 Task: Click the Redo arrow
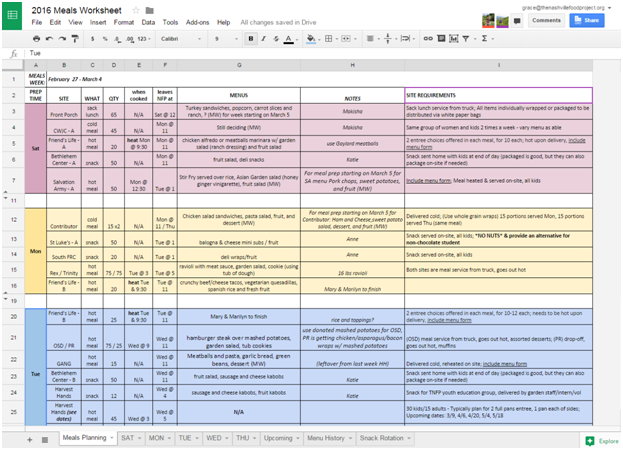(x=62, y=39)
